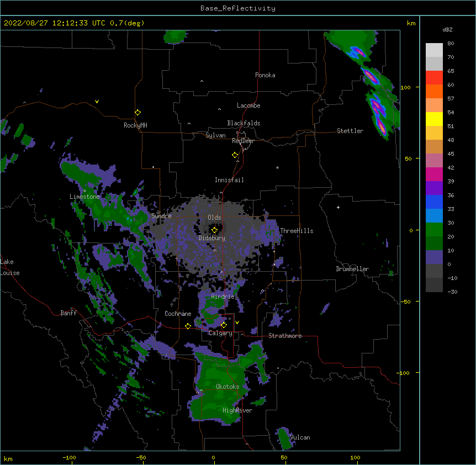Select the yellow 51-54 dBZ legend swatch
This screenshot has width=476, height=465.
tap(434, 119)
